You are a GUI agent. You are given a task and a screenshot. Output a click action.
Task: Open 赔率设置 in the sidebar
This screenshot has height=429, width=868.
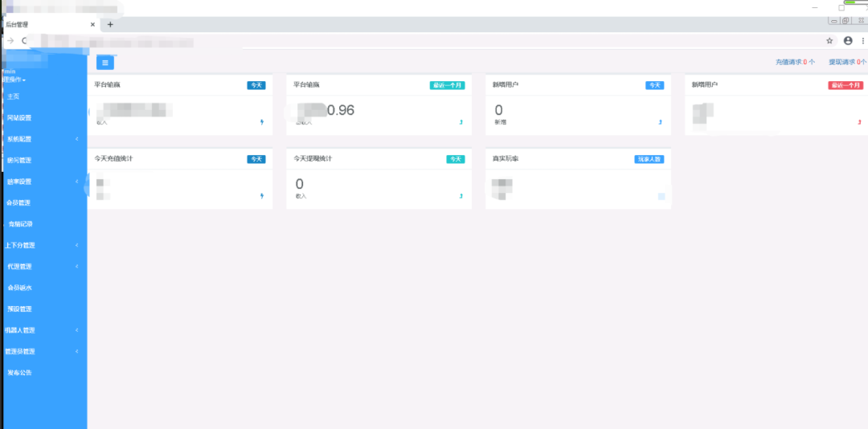19,182
